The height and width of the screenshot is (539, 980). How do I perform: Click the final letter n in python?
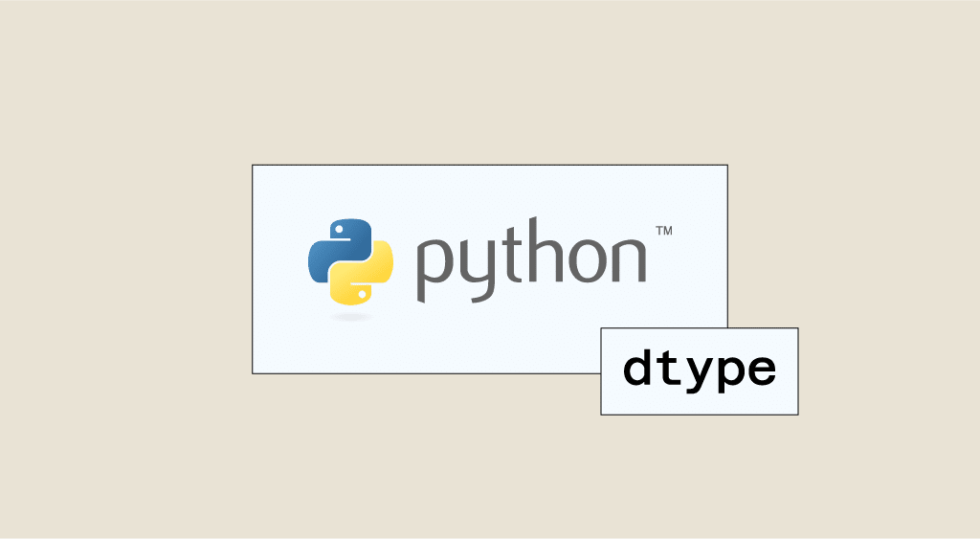pyautogui.click(x=631, y=259)
